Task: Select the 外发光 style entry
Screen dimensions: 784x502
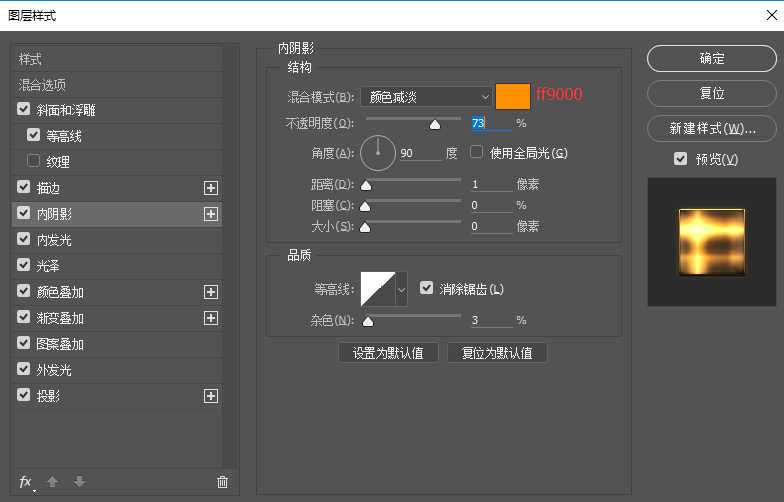Action: coord(54,370)
